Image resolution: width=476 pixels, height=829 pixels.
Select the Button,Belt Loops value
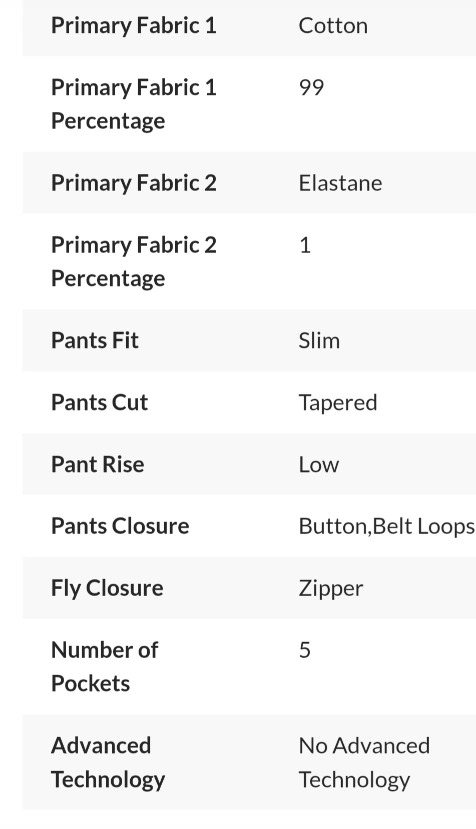[x=387, y=527]
